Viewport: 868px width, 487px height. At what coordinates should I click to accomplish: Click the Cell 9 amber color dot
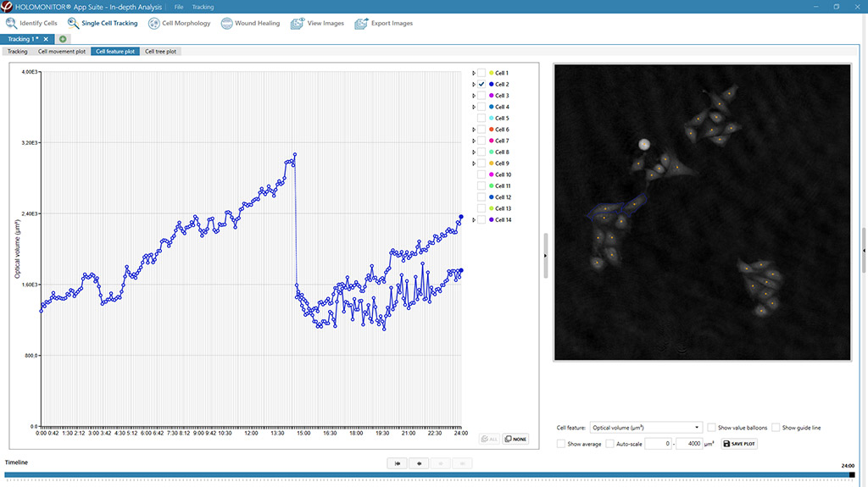491,163
